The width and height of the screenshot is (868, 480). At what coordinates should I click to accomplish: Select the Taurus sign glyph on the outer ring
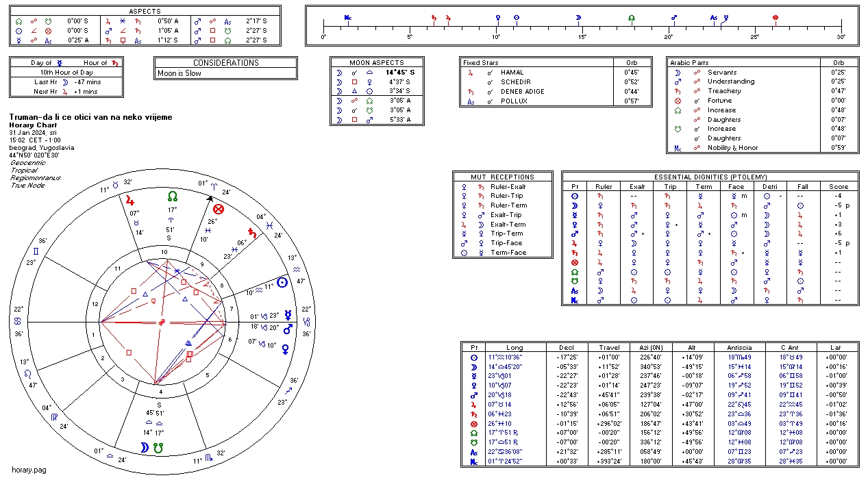pyautogui.click(x=115, y=185)
